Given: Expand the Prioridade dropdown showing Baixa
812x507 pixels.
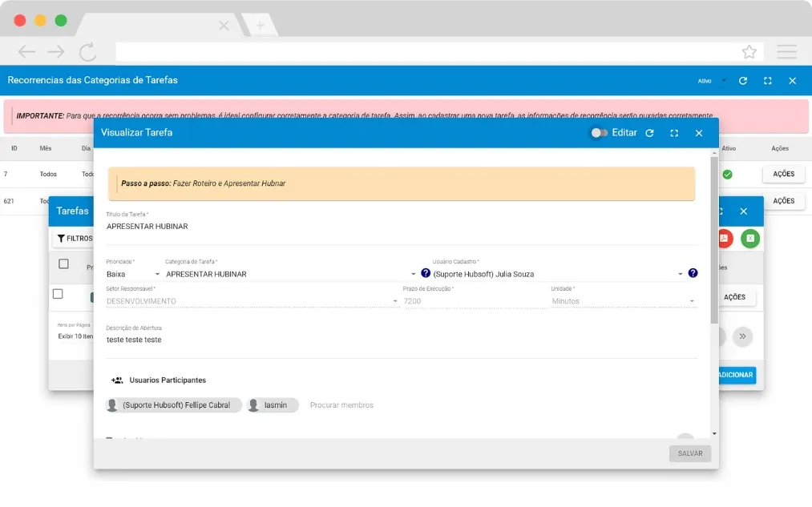Looking at the screenshot, I should tap(133, 274).
